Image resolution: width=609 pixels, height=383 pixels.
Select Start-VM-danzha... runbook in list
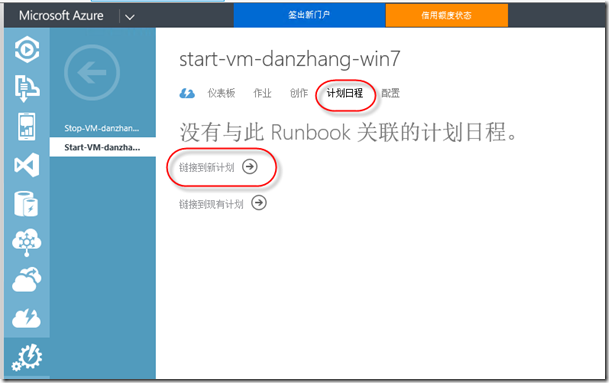103,147
